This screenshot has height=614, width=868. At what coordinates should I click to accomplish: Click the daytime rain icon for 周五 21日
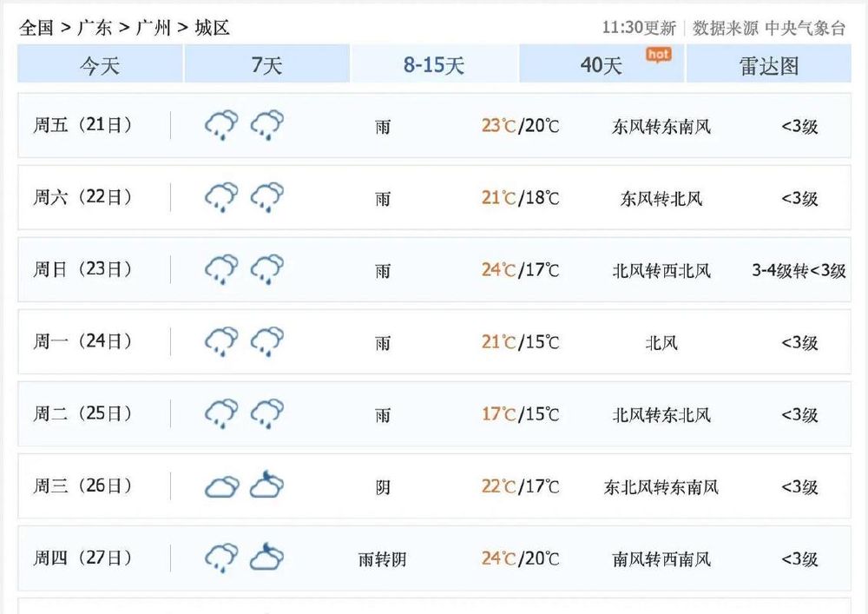[221, 125]
